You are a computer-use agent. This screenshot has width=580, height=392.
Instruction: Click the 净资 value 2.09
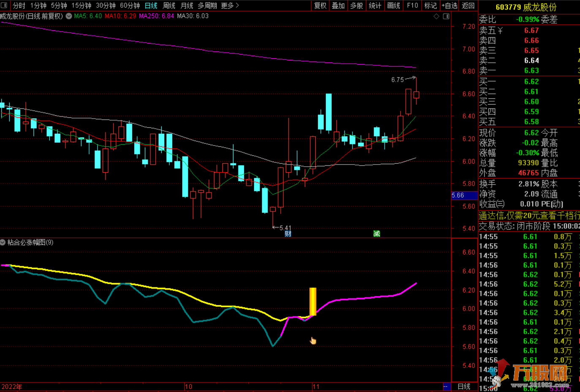pos(531,194)
